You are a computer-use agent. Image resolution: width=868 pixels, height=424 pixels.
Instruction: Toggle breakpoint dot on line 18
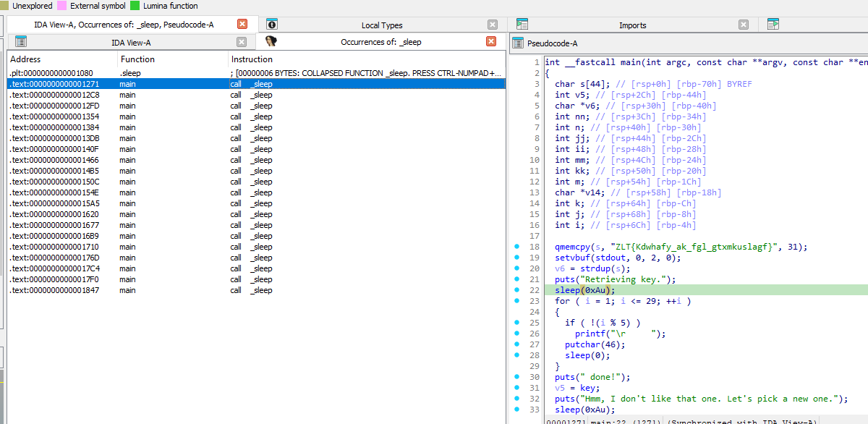[516, 247]
